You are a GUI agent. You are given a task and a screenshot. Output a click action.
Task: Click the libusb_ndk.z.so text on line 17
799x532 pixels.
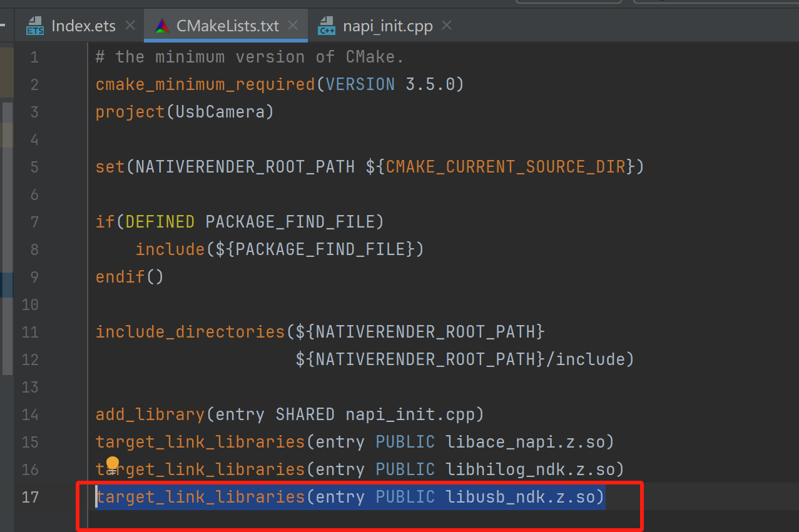(x=526, y=496)
